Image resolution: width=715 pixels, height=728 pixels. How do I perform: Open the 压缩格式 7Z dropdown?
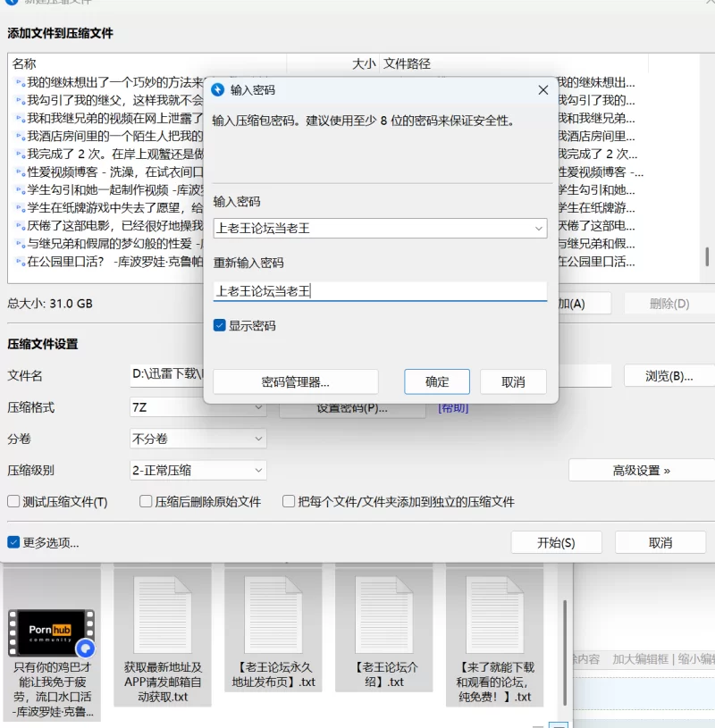click(198, 407)
